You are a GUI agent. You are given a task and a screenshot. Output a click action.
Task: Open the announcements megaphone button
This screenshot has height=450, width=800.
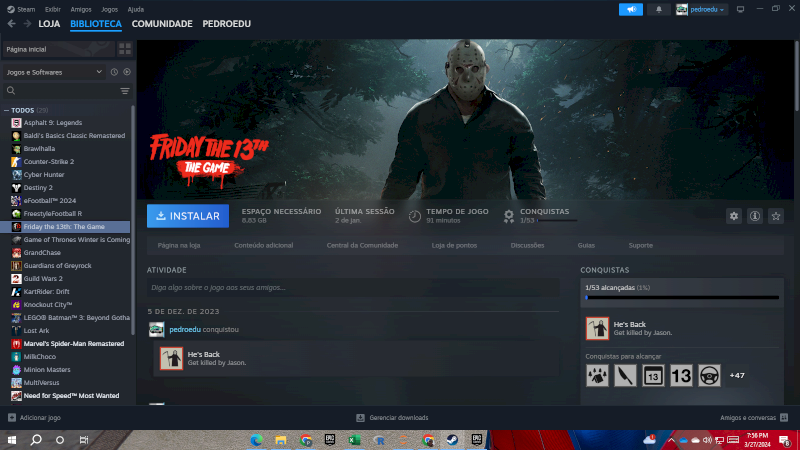[x=631, y=9]
